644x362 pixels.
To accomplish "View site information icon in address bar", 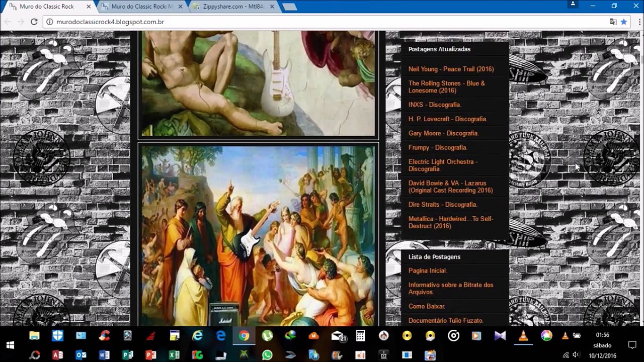I will tap(49, 22).
